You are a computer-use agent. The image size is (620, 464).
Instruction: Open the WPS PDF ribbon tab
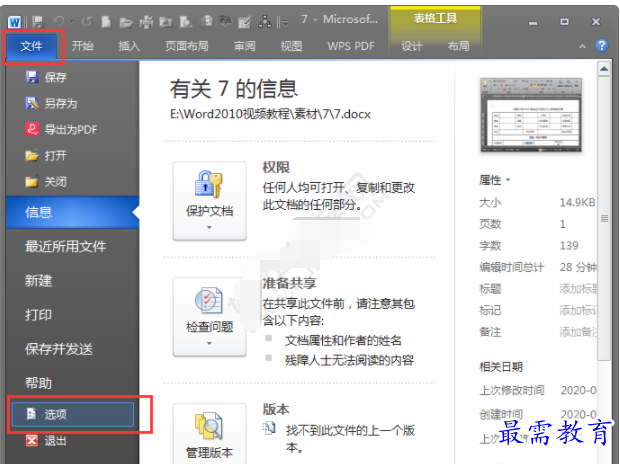coord(351,46)
